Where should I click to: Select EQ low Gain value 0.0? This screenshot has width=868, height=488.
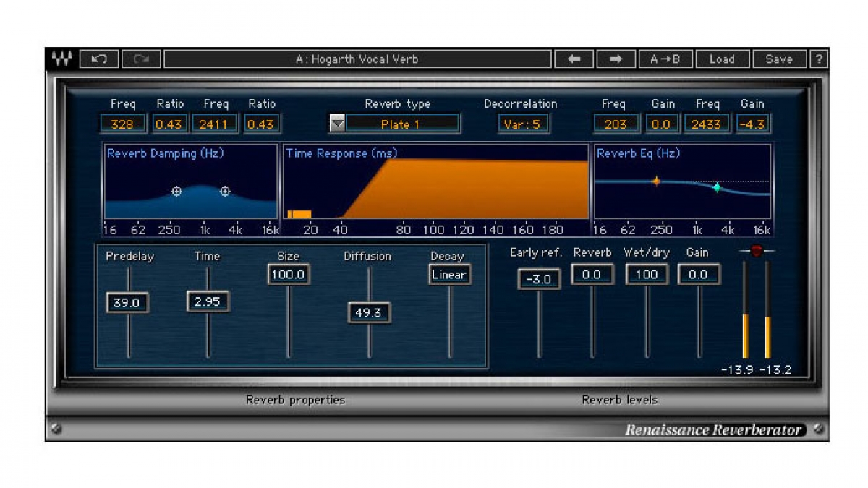[x=662, y=124]
